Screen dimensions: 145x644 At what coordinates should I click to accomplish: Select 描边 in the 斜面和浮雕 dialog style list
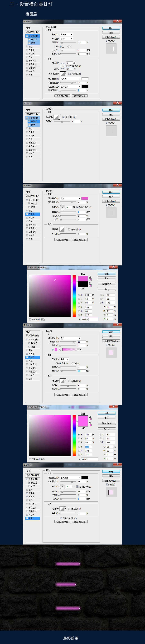click(x=30, y=47)
